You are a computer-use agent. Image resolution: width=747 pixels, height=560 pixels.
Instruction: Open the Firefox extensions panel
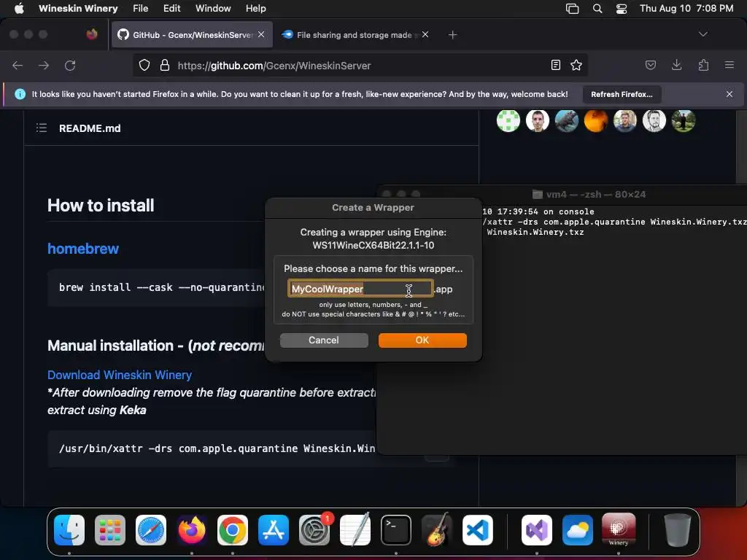click(x=703, y=65)
